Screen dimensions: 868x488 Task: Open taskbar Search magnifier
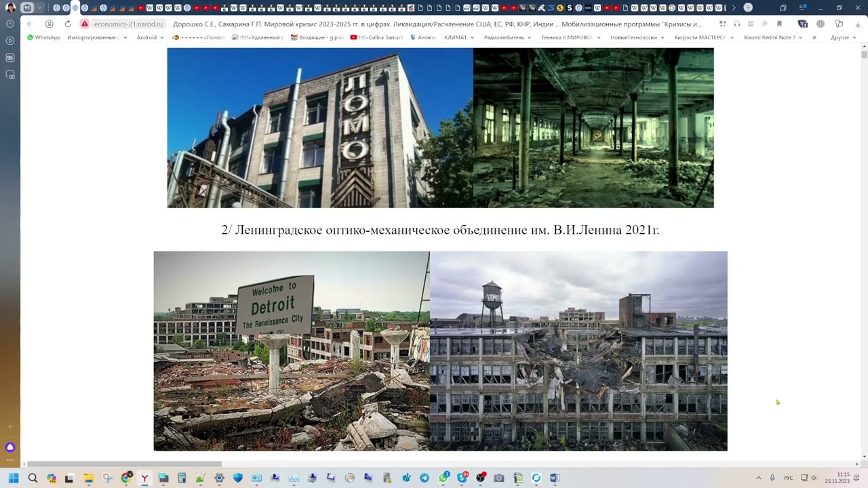[x=33, y=478]
